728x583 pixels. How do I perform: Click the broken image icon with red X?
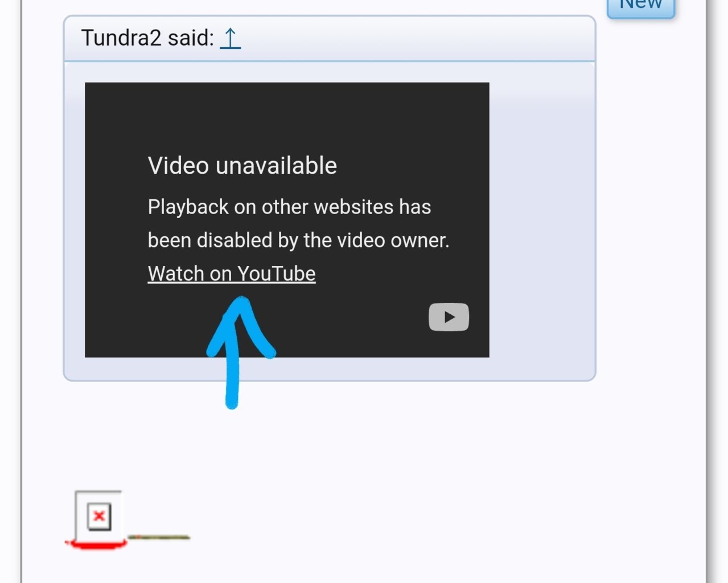[x=99, y=516]
